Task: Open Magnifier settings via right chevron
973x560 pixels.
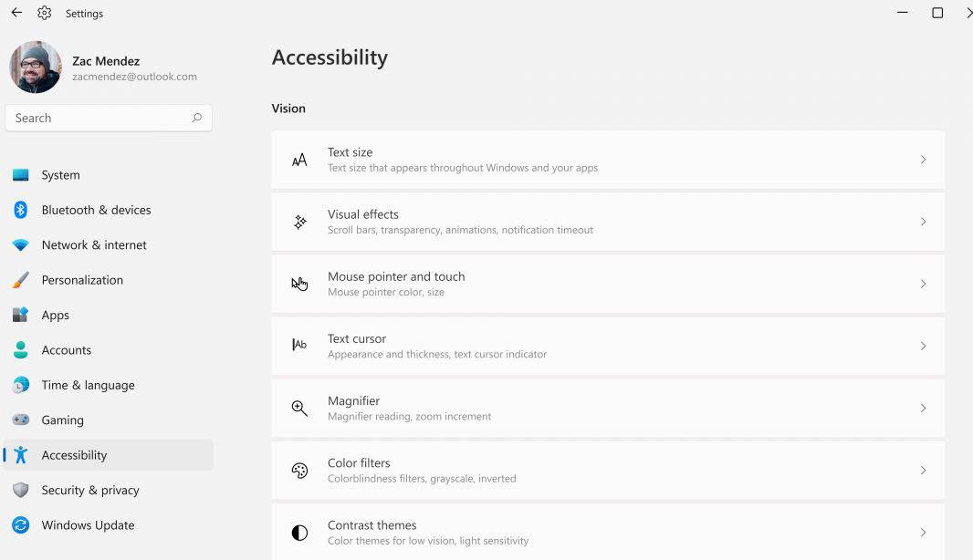Action: pos(923,408)
